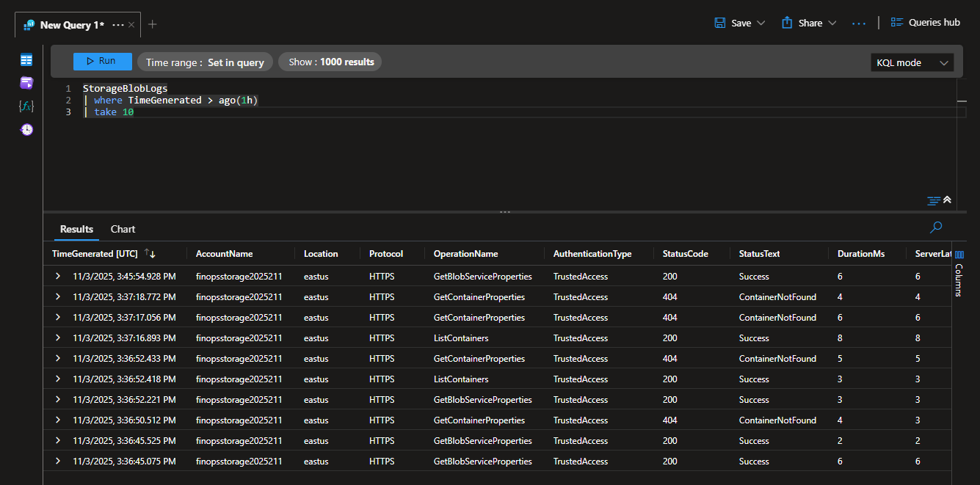
Task: Close the New Query 1 tab
Action: coord(131,25)
